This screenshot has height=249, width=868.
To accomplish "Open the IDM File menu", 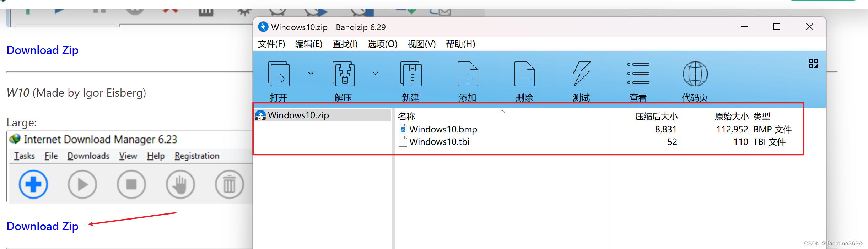I will coord(51,156).
